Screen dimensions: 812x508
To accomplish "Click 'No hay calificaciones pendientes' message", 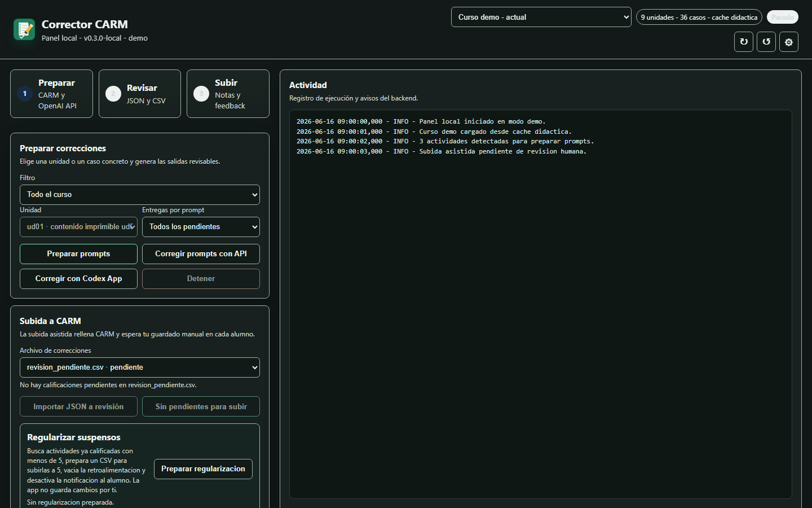I will [108, 385].
